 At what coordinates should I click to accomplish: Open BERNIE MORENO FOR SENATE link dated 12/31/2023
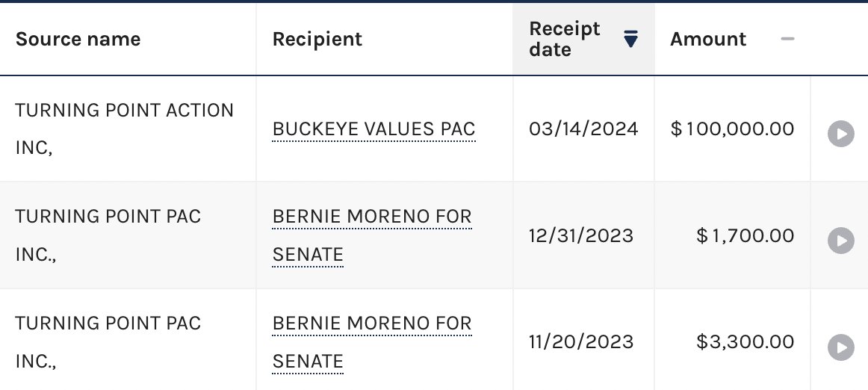[x=372, y=235]
